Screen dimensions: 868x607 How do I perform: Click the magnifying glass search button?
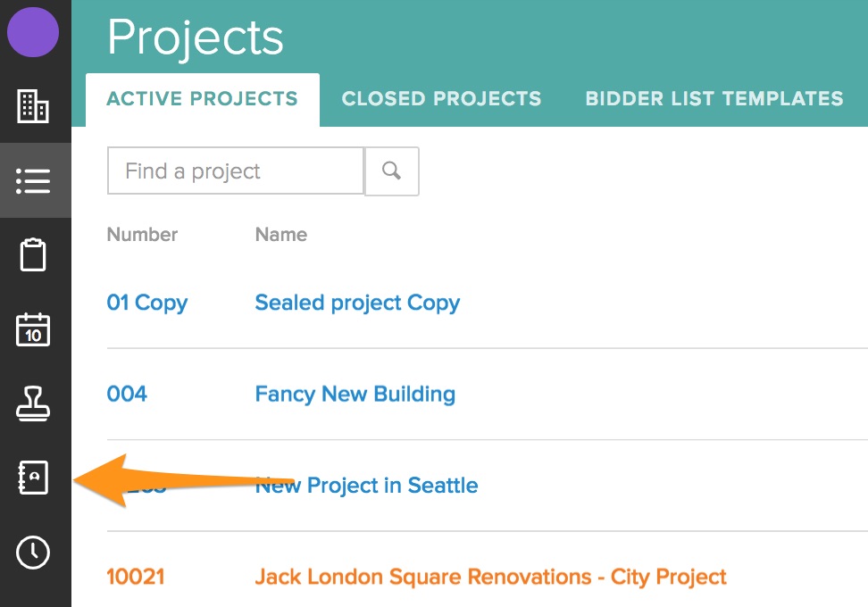[391, 170]
